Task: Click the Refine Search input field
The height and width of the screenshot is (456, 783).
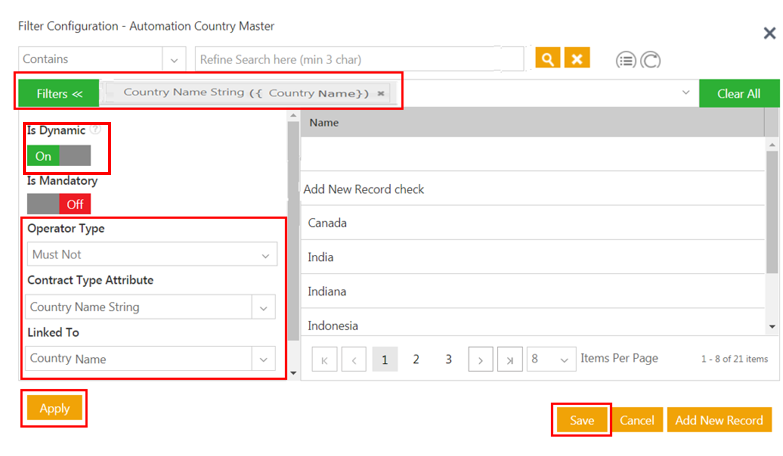Action: (x=359, y=60)
